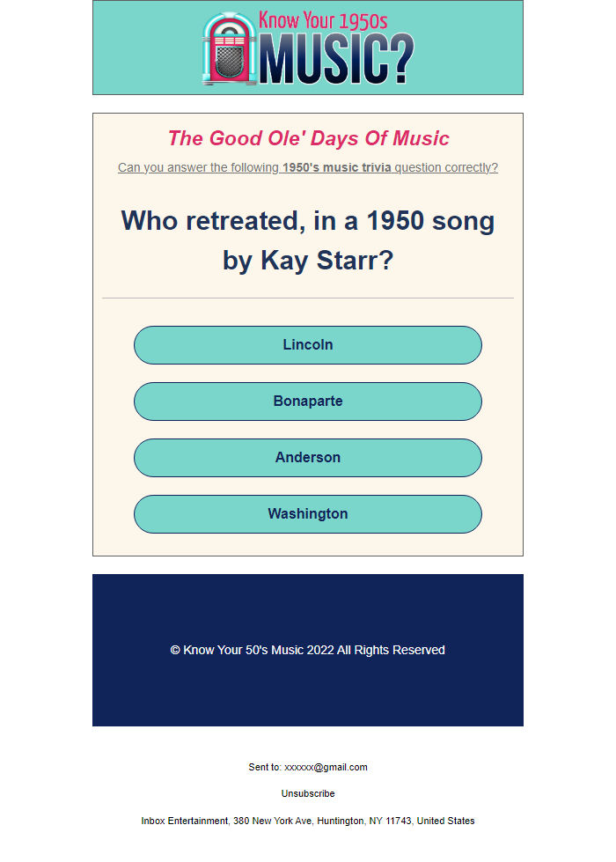This screenshot has height=862, width=616.
Task: Choose the Bonaparte answer
Action: pos(308,402)
